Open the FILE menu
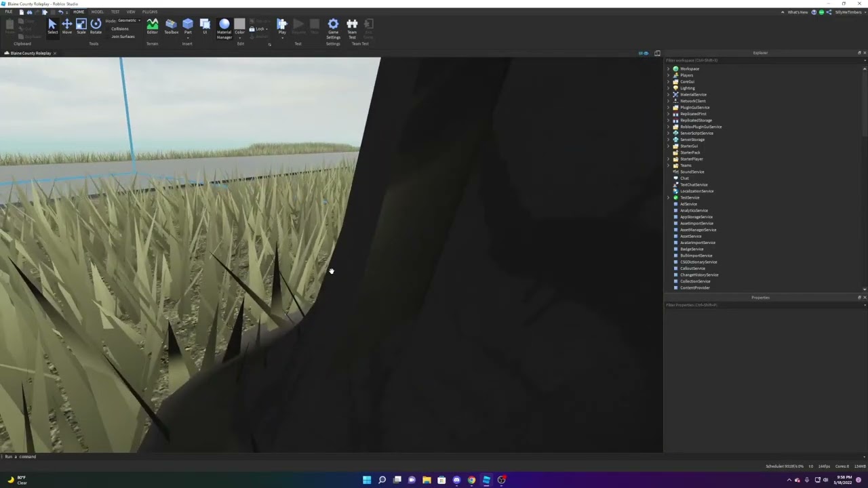868x488 pixels. click(x=9, y=12)
